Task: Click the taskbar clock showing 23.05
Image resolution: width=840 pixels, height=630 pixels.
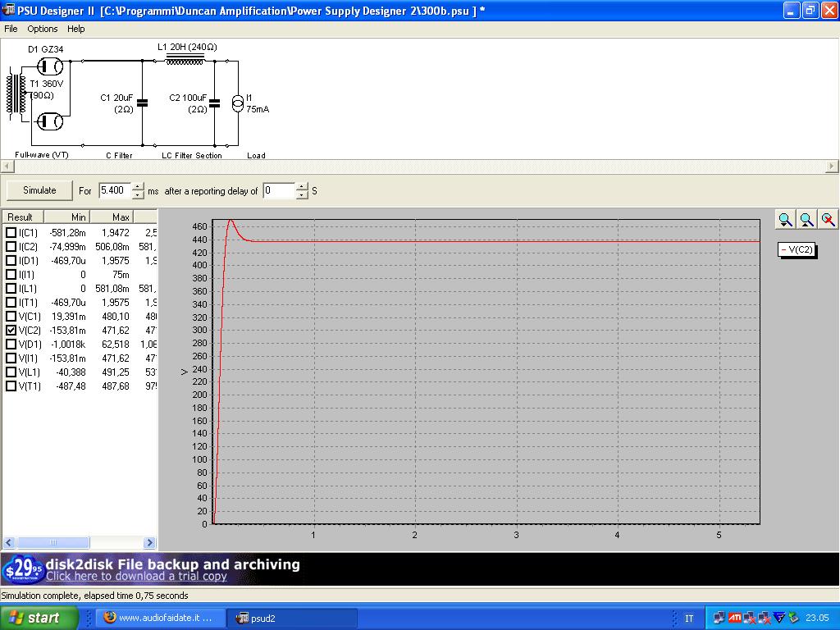Action: (818, 619)
